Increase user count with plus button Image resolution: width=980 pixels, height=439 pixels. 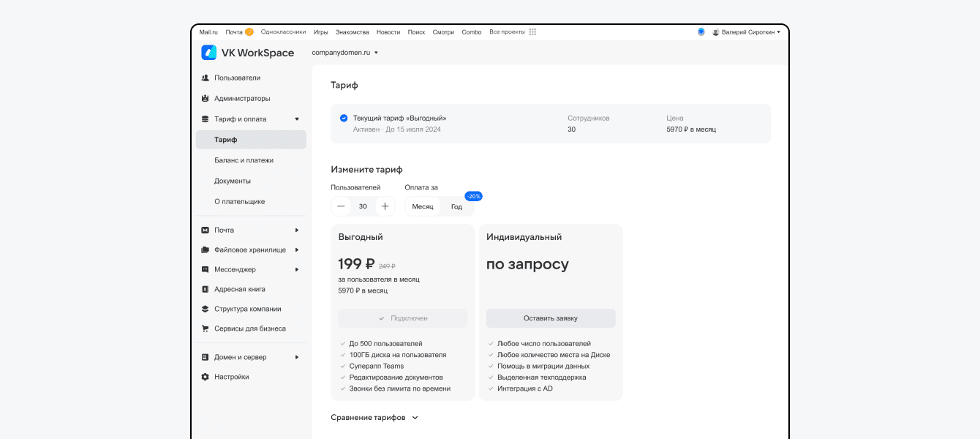[385, 206]
